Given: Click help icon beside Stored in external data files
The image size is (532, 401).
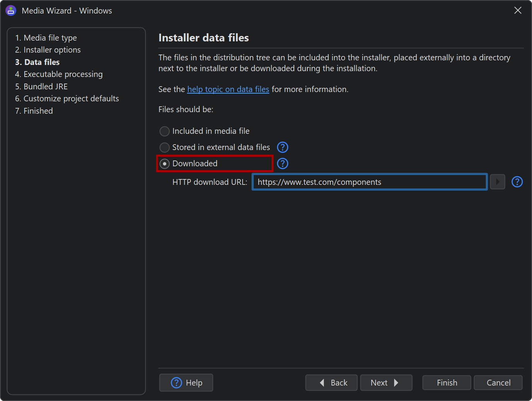Looking at the screenshot, I should tap(283, 147).
